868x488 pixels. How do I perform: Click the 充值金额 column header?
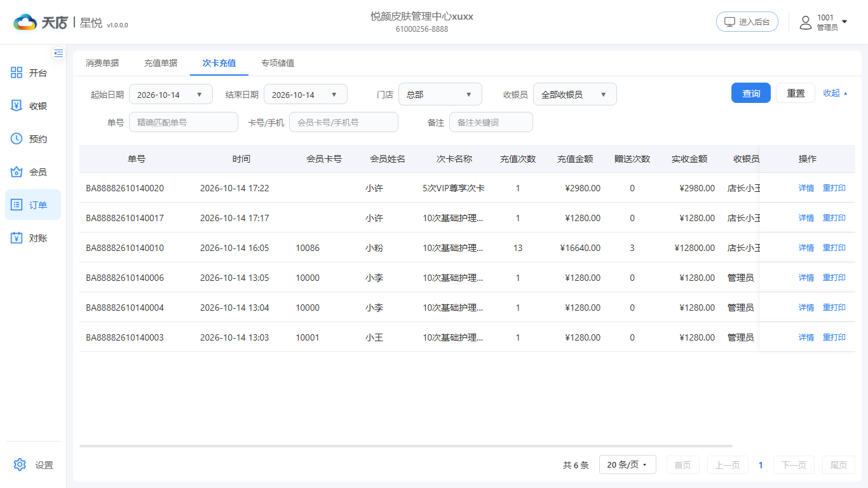pos(575,159)
